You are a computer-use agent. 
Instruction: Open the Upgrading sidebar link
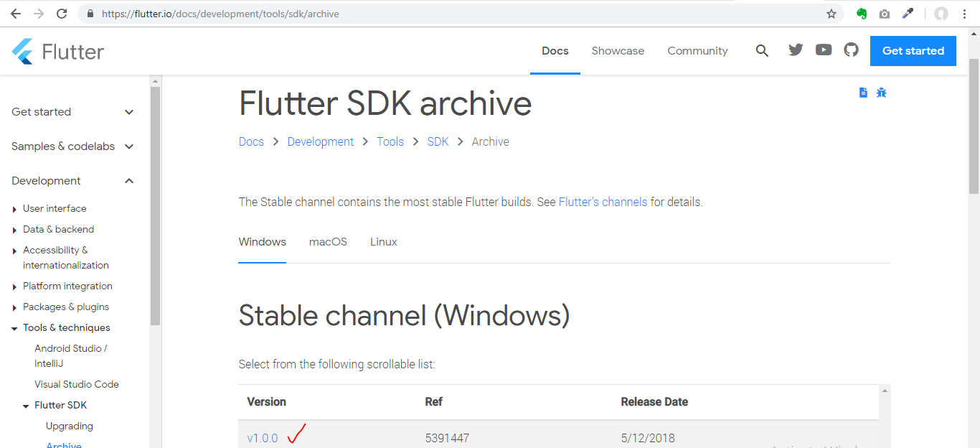[70, 426]
